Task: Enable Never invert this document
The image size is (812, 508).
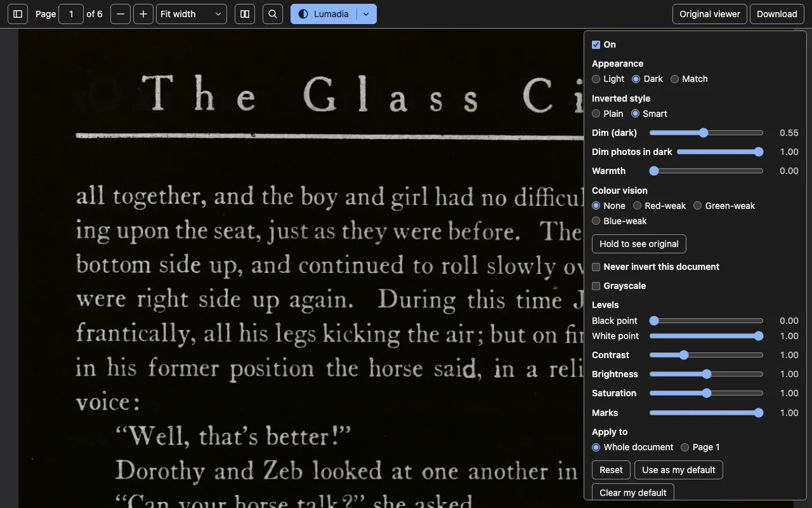Action: [x=596, y=267]
